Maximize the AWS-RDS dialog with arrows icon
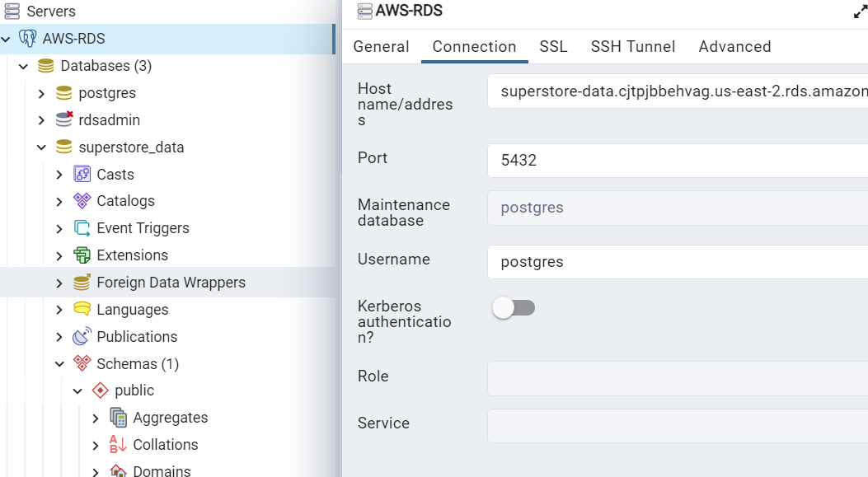Image resolution: width=868 pixels, height=477 pixels. click(860, 12)
